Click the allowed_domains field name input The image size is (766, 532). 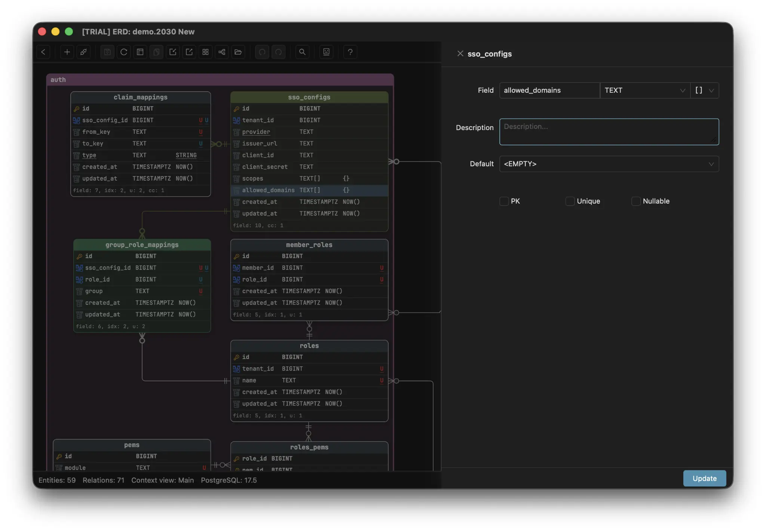click(549, 90)
